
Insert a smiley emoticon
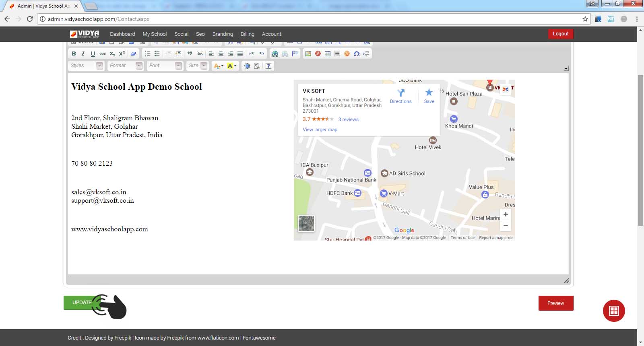click(x=347, y=54)
